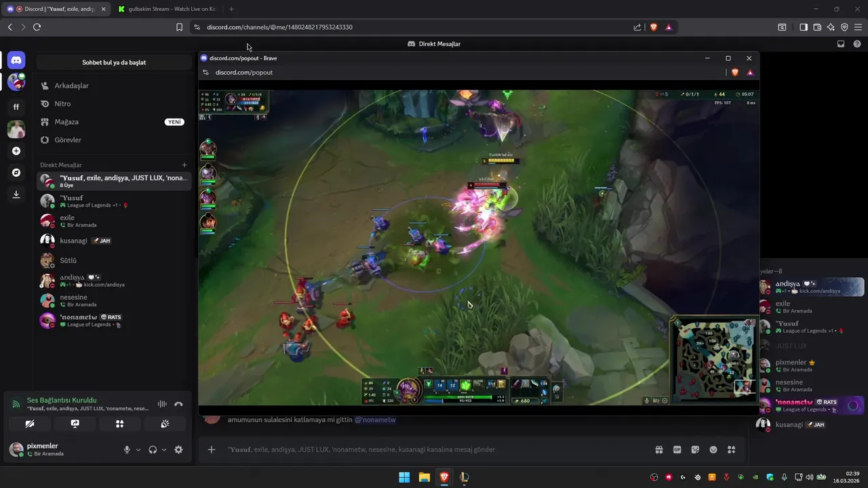
Task: Select JUST LUX in the members list
Action: coord(810,346)
